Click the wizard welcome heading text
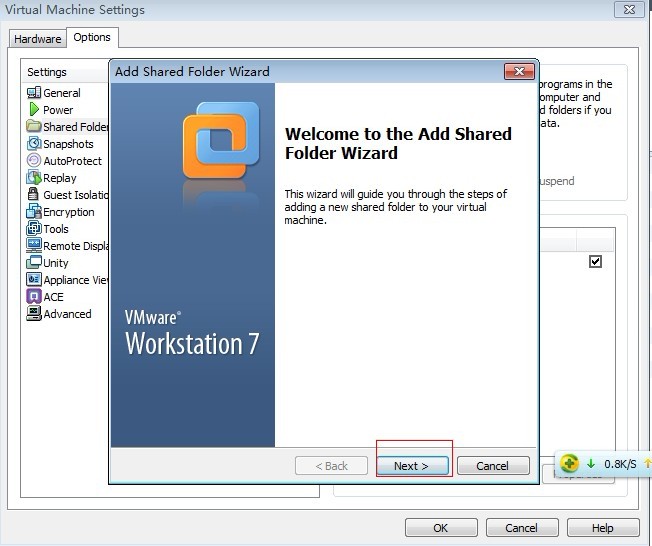The image size is (652, 546). pos(398,143)
